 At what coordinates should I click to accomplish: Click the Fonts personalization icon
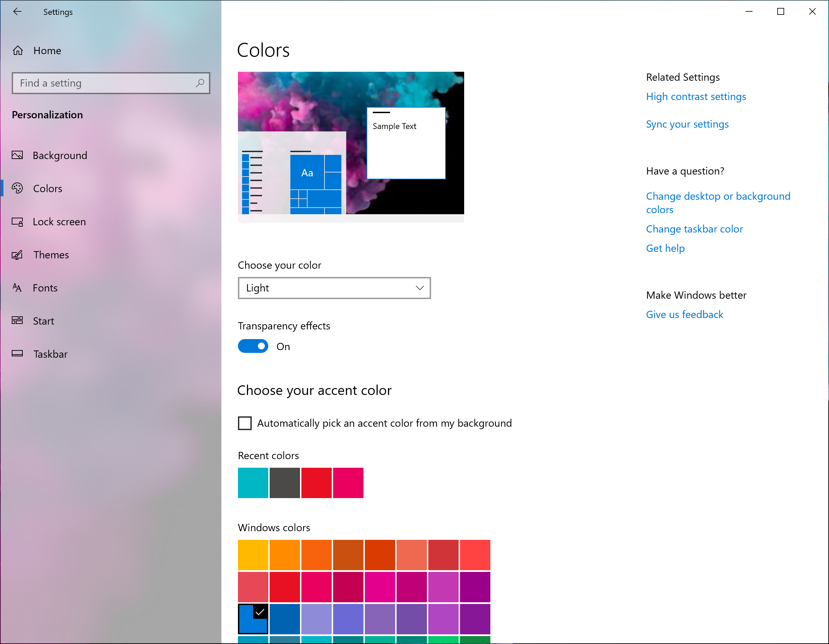pos(18,287)
